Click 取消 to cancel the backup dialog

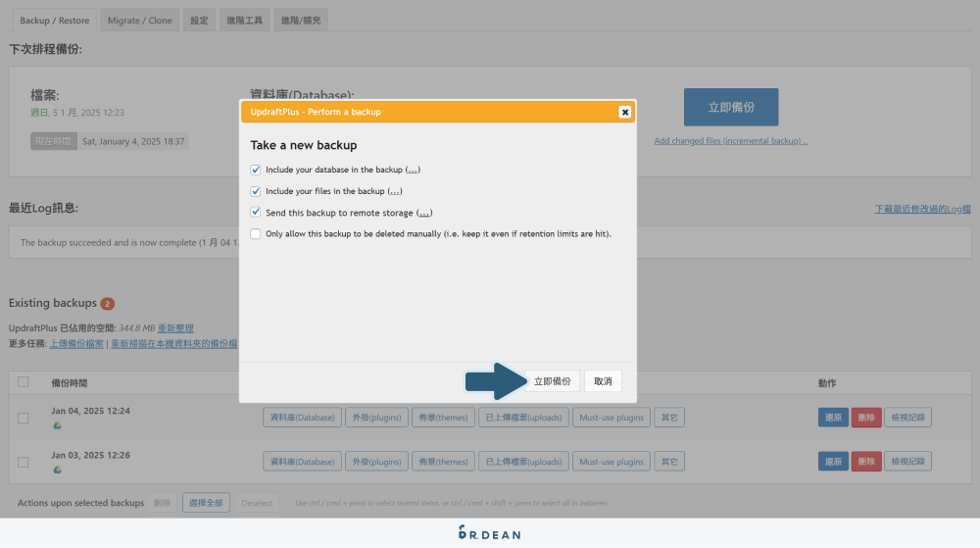603,381
